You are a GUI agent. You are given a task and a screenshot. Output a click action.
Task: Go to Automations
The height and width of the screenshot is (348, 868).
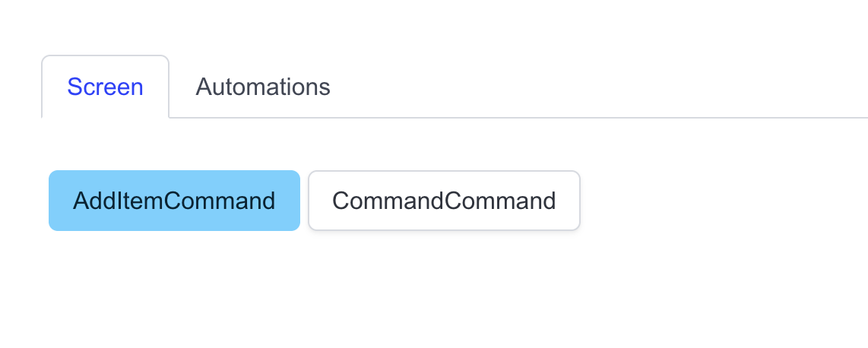click(x=263, y=87)
